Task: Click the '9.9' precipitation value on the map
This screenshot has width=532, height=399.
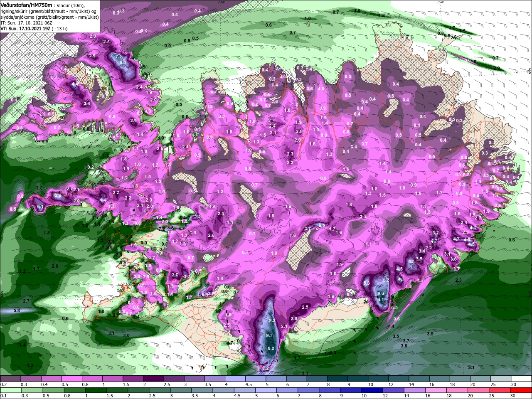Action: pyautogui.click(x=271, y=348)
